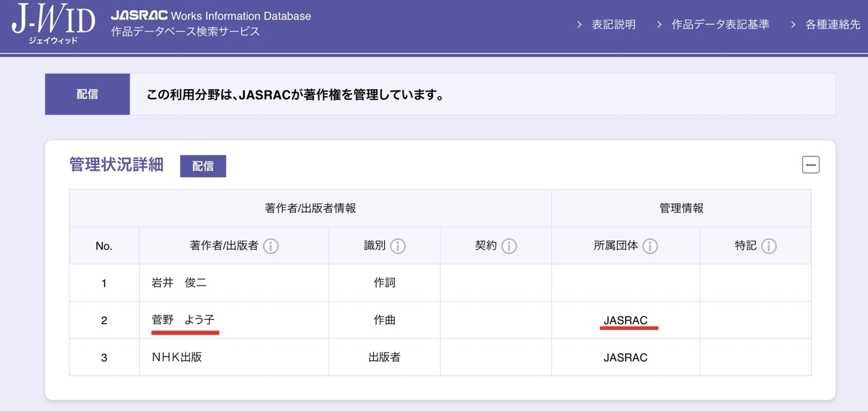Viewport: 868px width, 411px height.
Task: Click the JASRAC management notice text
Action: click(295, 95)
